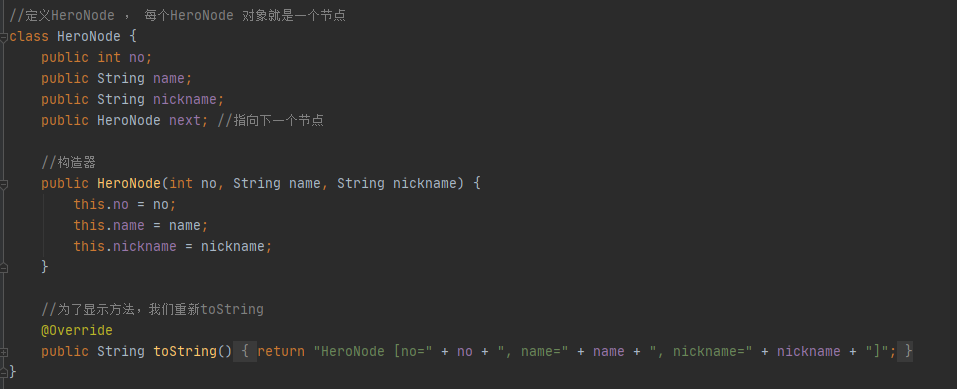Unfold toString via highlighted closing brace placeholder

(908, 351)
